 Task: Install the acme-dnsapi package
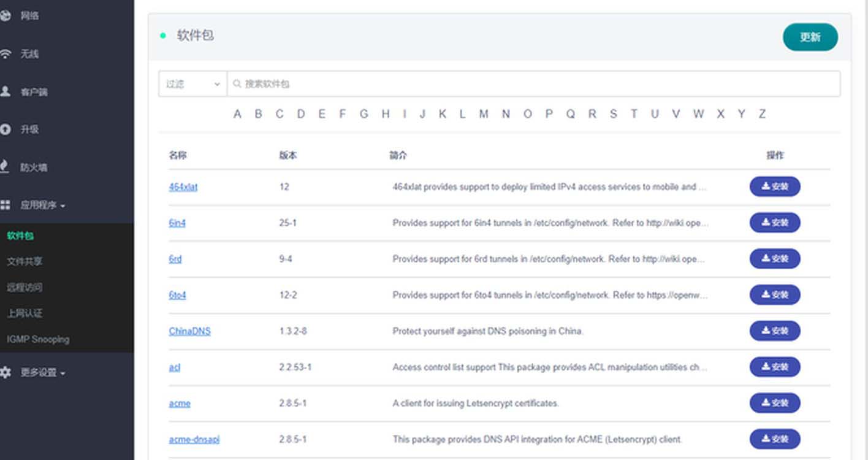[774, 439]
